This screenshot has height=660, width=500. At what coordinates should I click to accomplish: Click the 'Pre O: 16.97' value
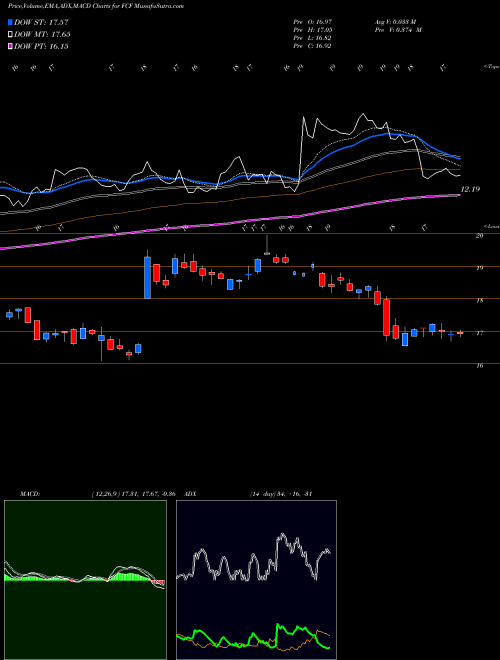tap(314, 22)
